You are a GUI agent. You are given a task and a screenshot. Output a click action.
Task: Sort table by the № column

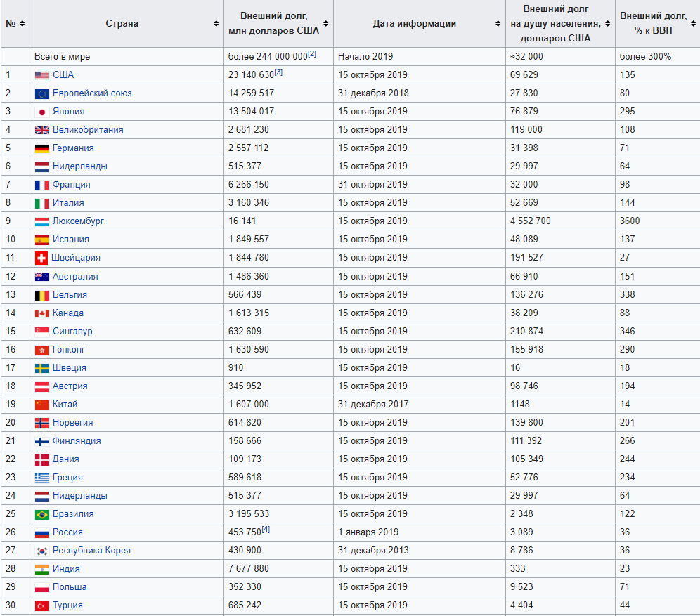22,24
